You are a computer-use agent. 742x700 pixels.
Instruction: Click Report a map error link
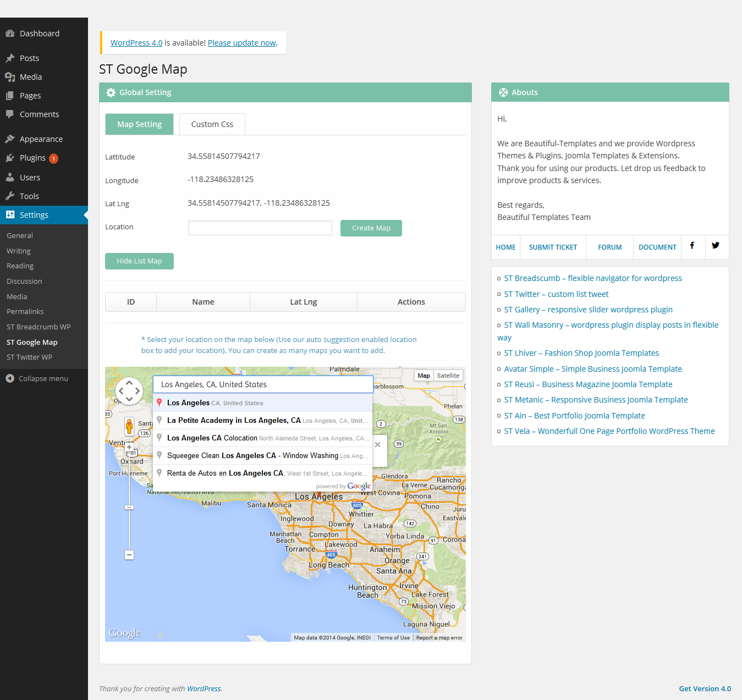pos(439,638)
